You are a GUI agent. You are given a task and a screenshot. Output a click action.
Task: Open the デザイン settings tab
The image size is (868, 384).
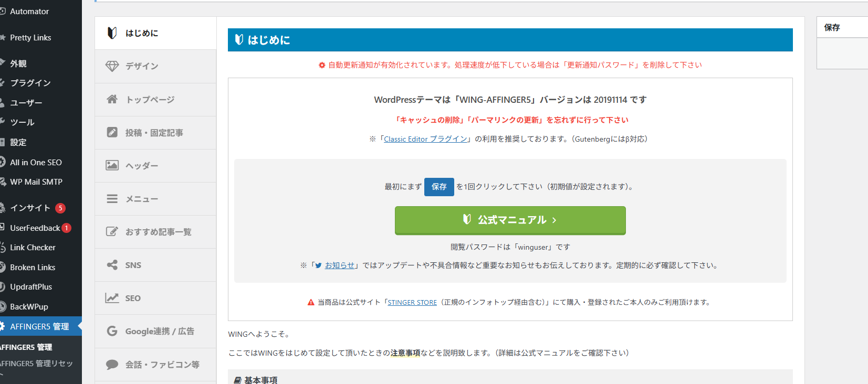[155, 66]
